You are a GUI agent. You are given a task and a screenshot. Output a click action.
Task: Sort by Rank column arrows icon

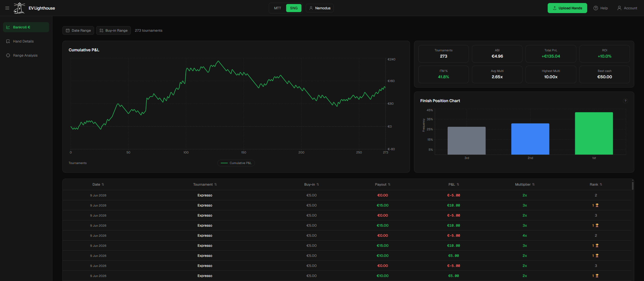point(601,184)
